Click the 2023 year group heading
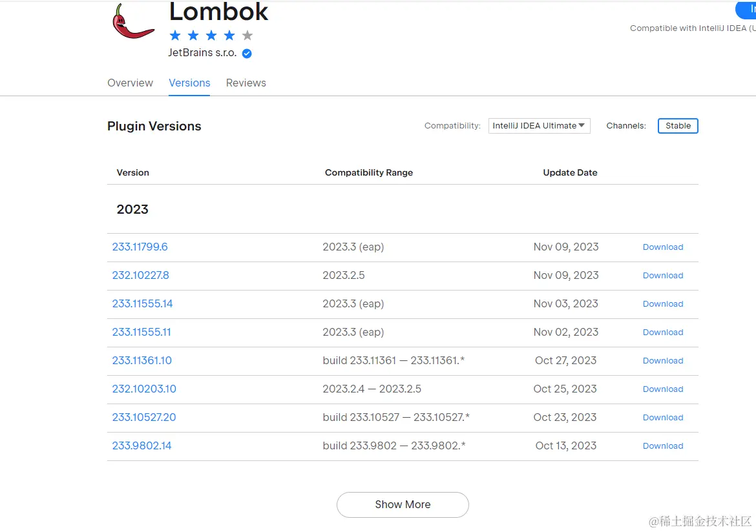The width and height of the screenshot is (756, 532). [x=132, y=209]
